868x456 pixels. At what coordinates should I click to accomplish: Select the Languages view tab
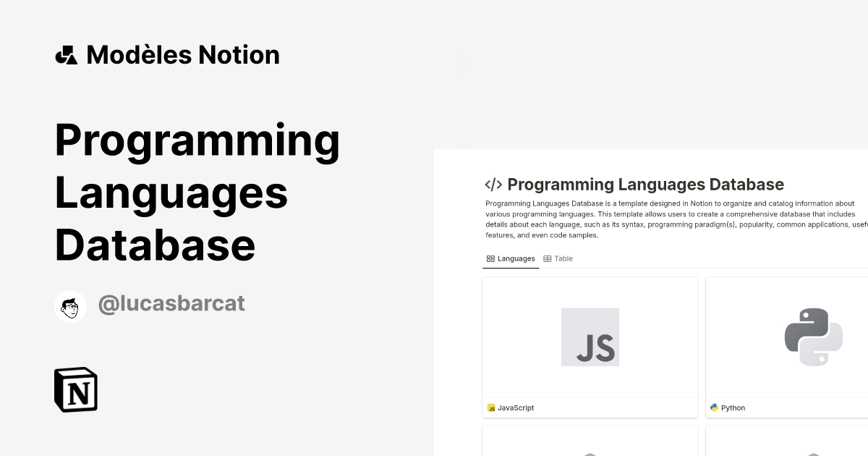point(511,258)
